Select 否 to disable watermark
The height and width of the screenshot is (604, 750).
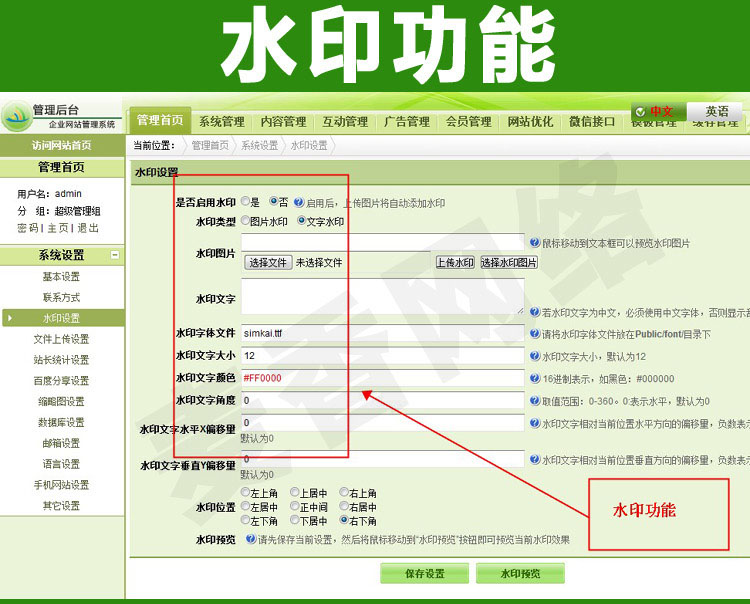tap(274, 201)
